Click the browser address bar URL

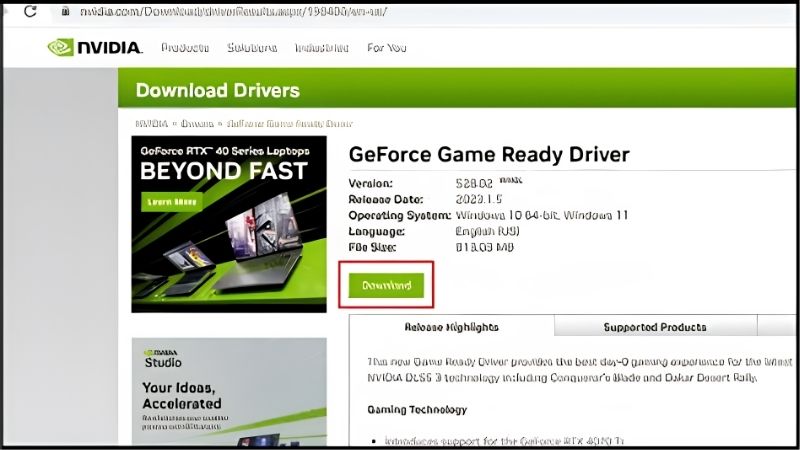point(233,11)
